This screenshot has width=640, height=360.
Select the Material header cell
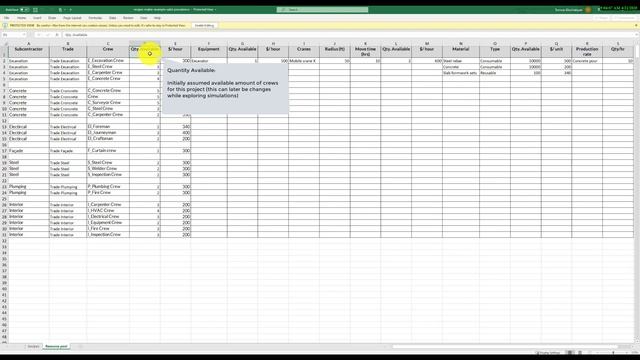coord(461,51)
